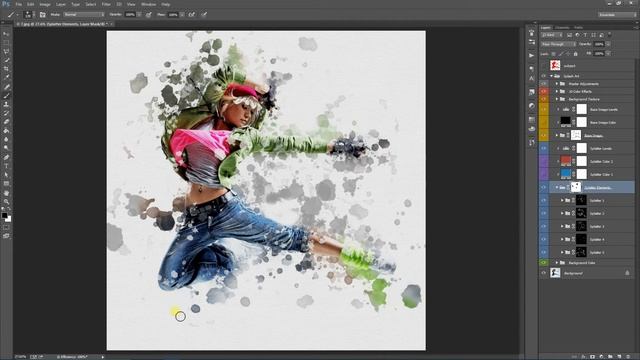Select the Move tool
Screen dimensions: 640x360
(6, 34)
